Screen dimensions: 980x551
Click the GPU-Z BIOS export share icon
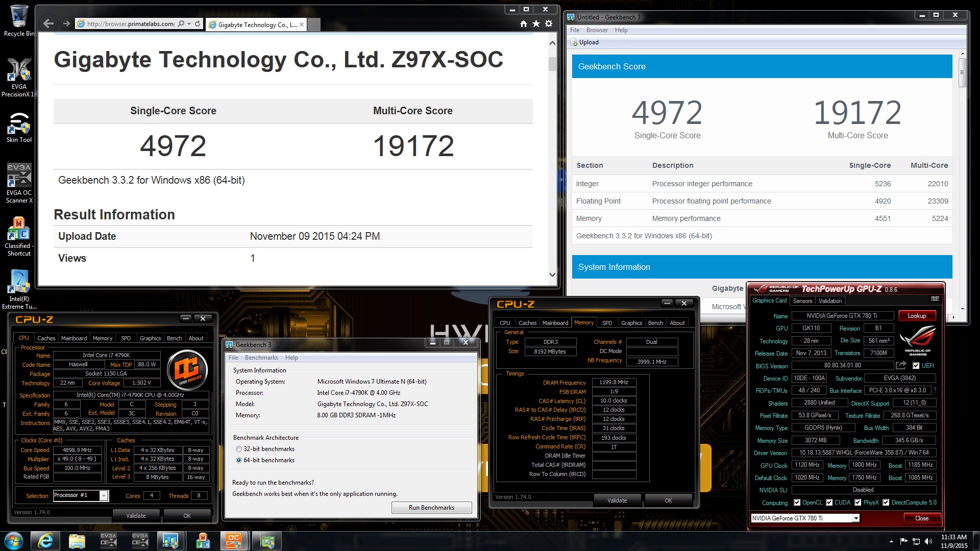(x=901, y=365)
